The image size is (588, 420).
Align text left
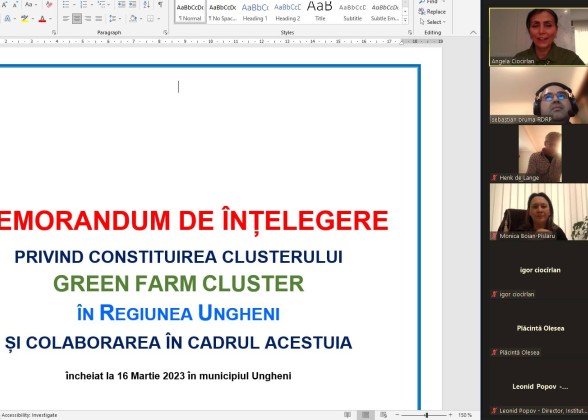[66, 18]
